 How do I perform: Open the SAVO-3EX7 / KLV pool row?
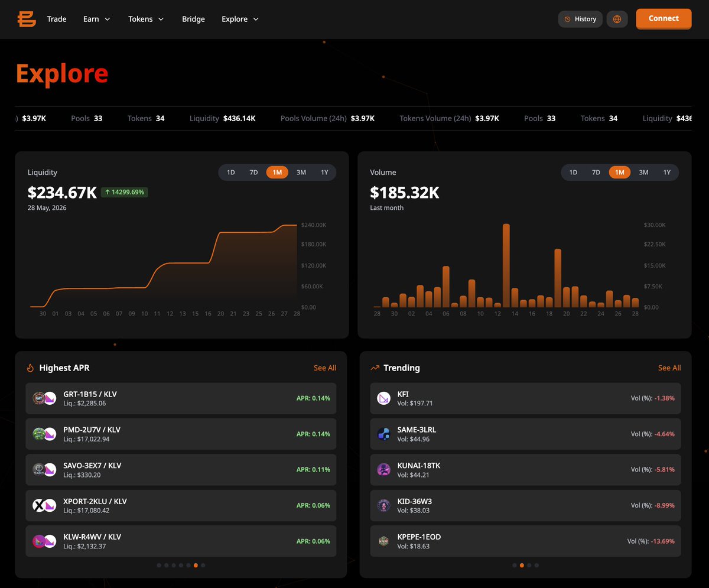[181, 470]
